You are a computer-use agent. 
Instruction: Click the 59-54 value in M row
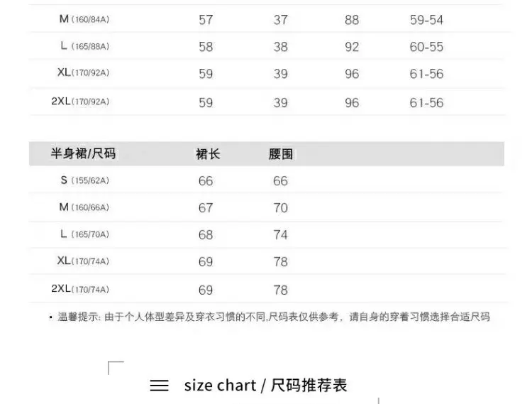(426, 20)
